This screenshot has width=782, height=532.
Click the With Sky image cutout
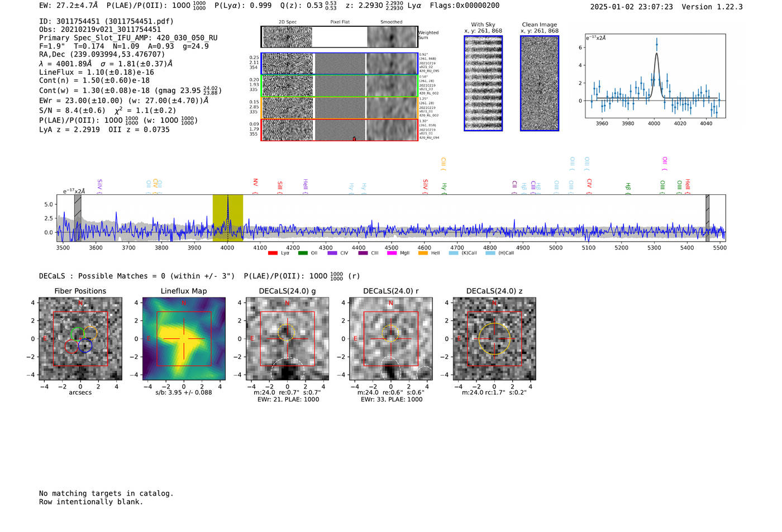(483, 83)
